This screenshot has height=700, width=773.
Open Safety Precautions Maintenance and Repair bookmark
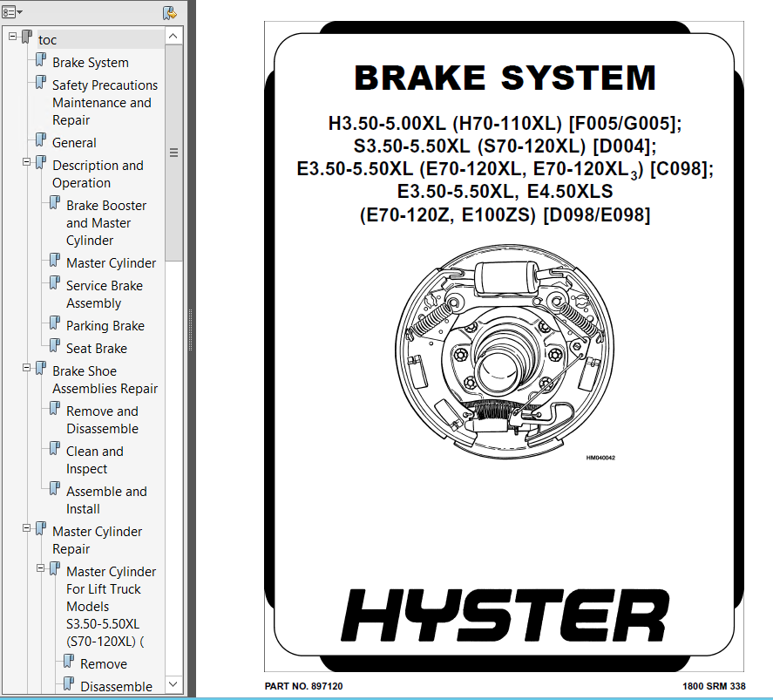click(105, 103)
